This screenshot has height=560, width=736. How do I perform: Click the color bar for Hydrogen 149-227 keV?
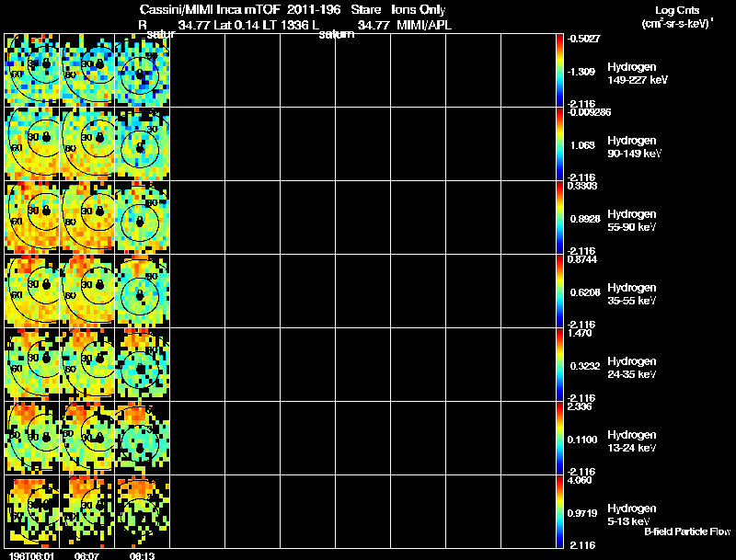click(559, 71)
